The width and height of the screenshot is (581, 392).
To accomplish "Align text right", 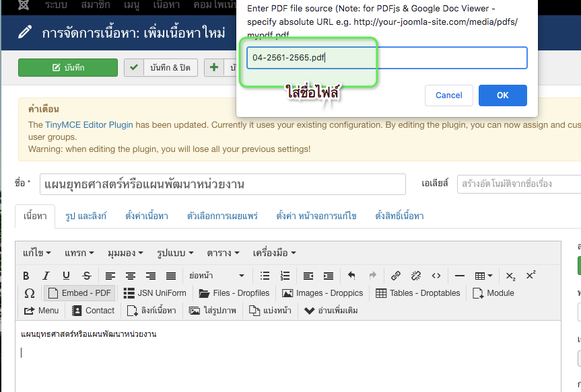I will 151,276.
